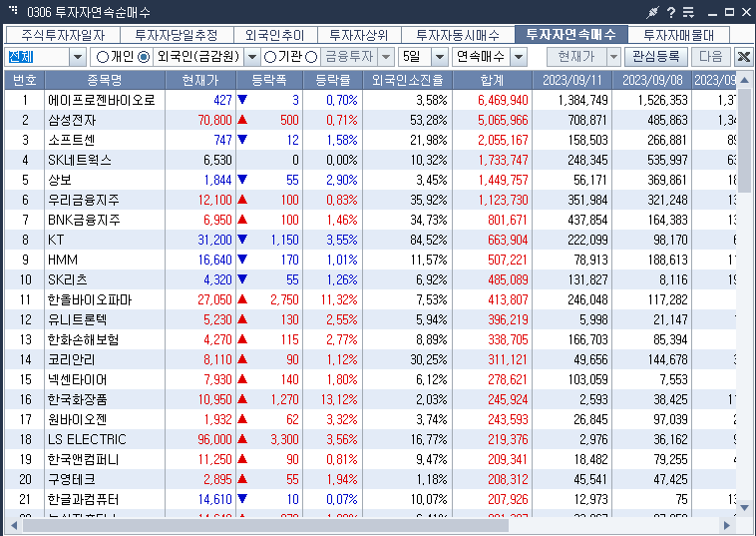Open the title bar list menu icon
Image resolution: width=756 pixels, height=536 pixels.
coord(688,13)
